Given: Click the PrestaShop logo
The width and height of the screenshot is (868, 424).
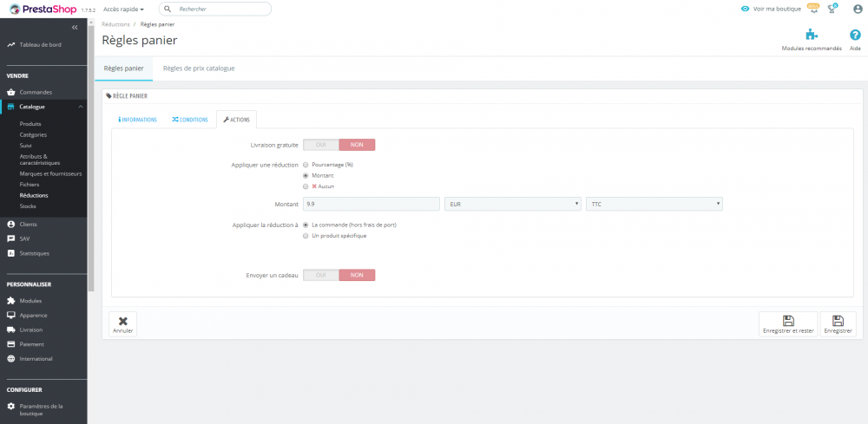Looking at the screenshot, I should click(x=43, y=9).
